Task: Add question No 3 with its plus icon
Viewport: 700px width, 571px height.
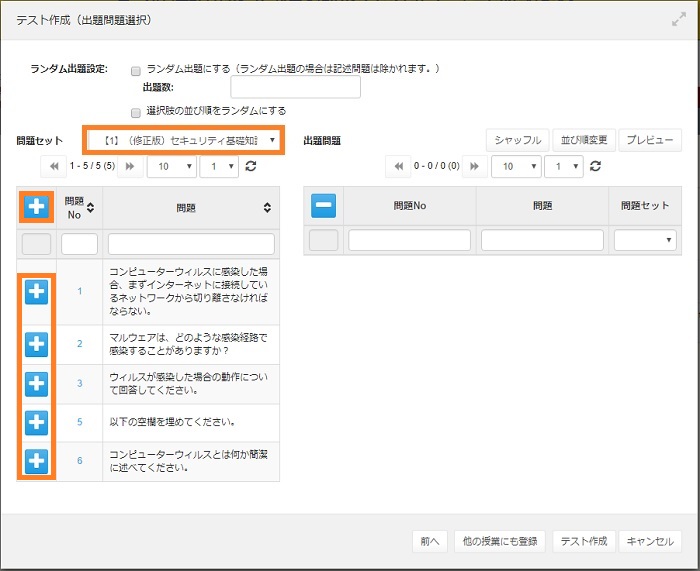Action: [36, 383]
